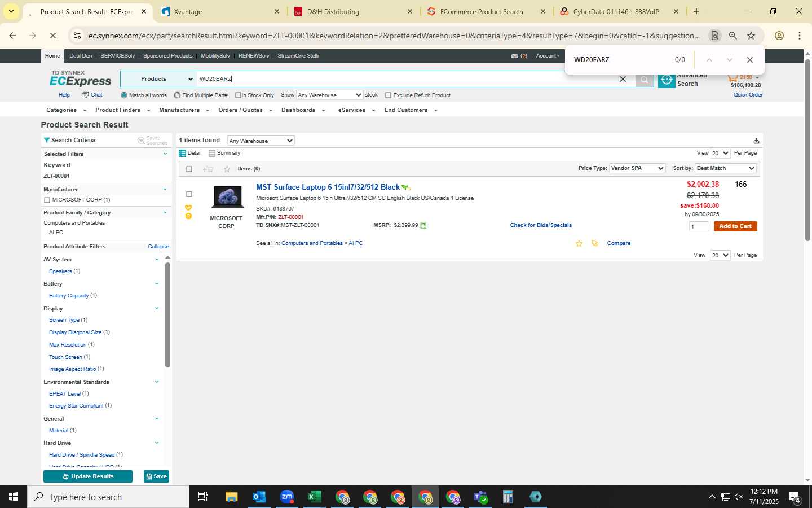Select Match all words radio button
The image size is (812, 508).
[124, 95]
